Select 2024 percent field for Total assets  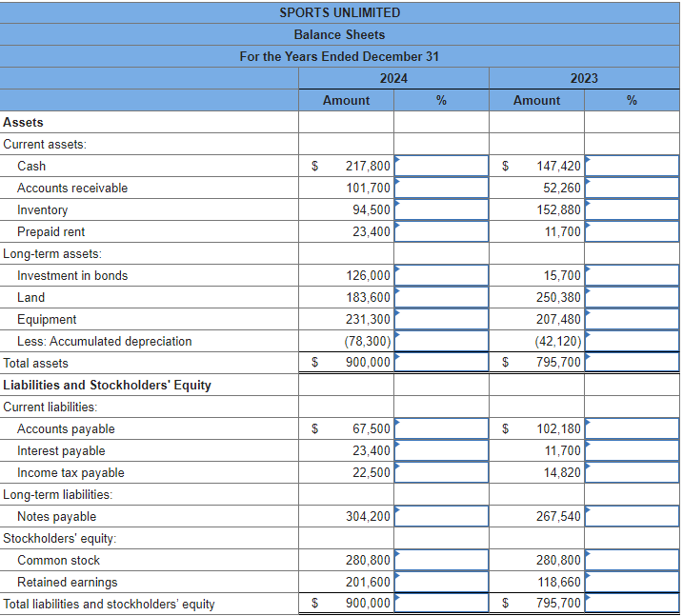(x=441, y=362)
